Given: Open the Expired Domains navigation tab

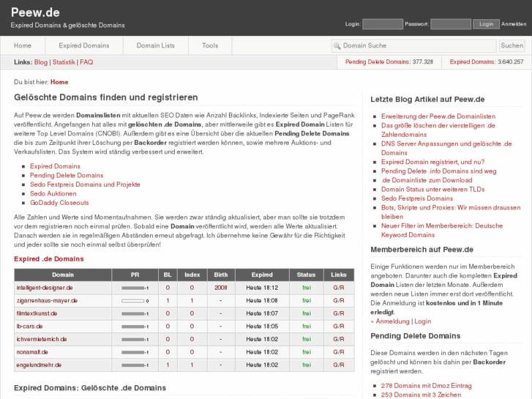Looking at the screenshot, I should click(x=84, y=45).
